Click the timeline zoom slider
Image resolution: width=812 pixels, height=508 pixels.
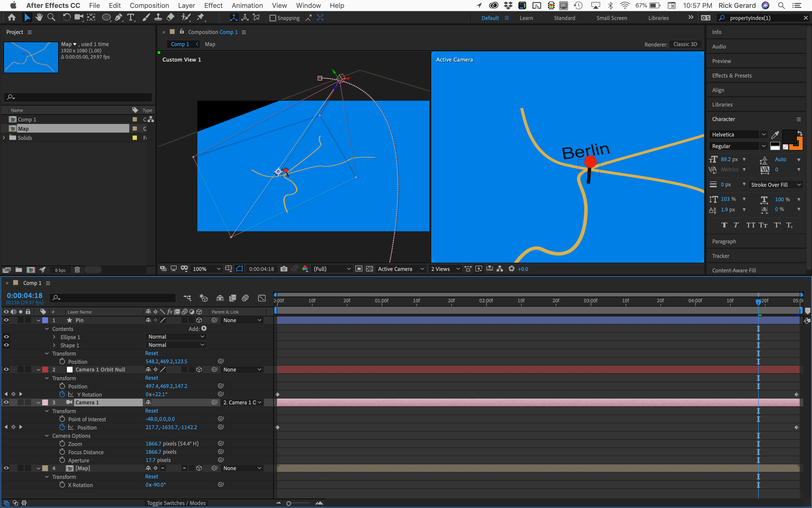(289, 503)
